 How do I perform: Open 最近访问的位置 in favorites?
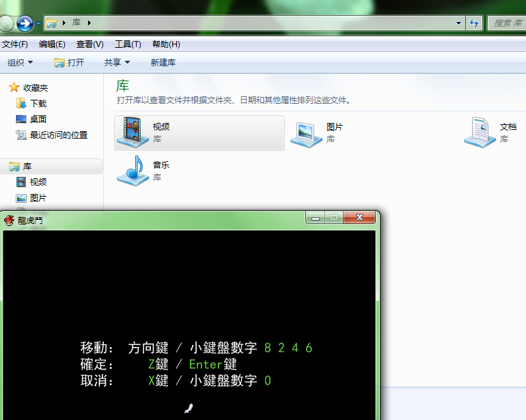pyautogui.click(x=59, y=135)
